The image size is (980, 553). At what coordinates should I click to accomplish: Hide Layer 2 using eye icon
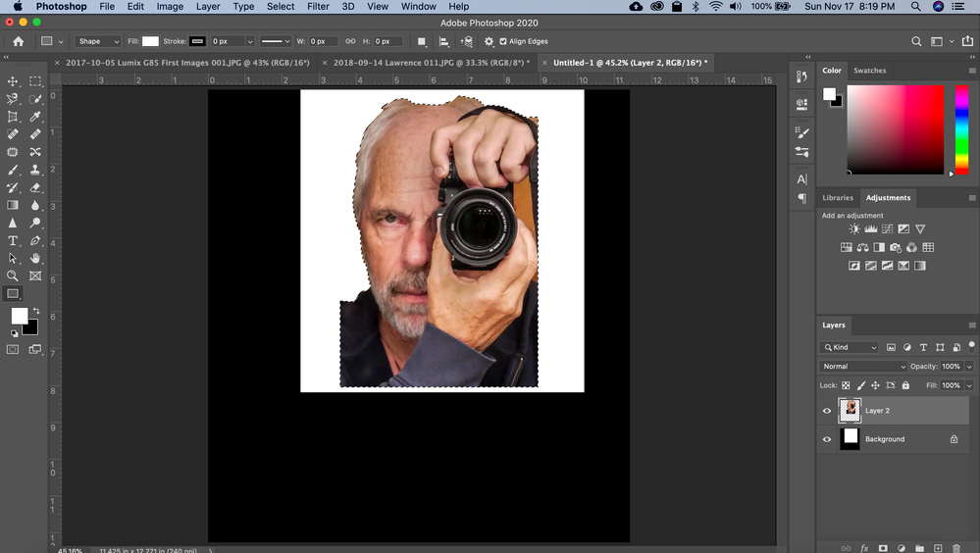[x=826, y=411]
